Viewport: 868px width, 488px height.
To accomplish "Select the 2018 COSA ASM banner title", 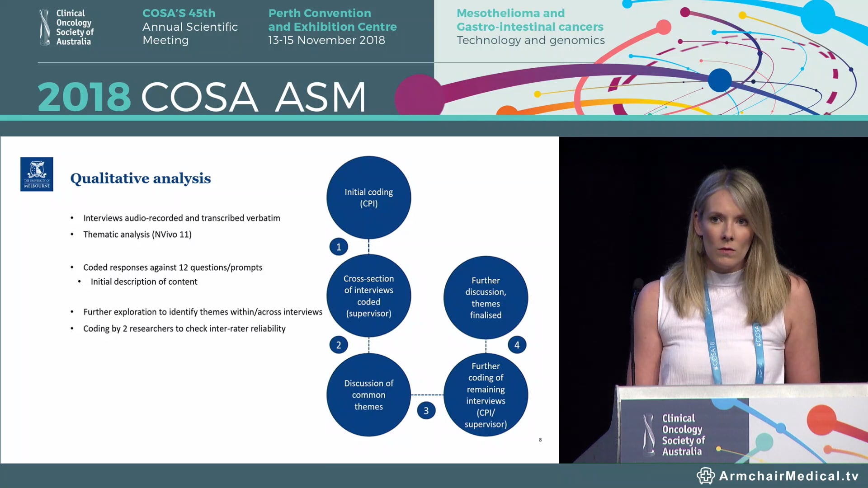I will pos(201,95).
